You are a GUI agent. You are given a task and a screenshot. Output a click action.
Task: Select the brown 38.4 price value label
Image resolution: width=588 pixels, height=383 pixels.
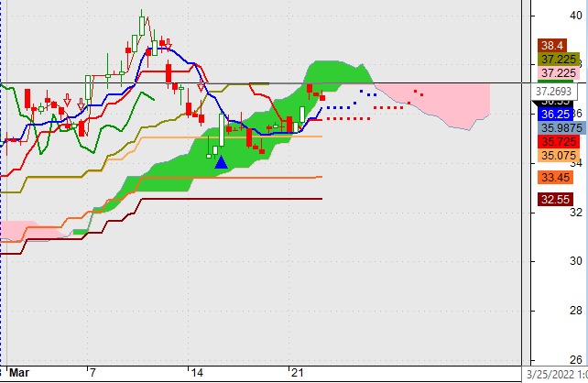[x=552, y=46]
